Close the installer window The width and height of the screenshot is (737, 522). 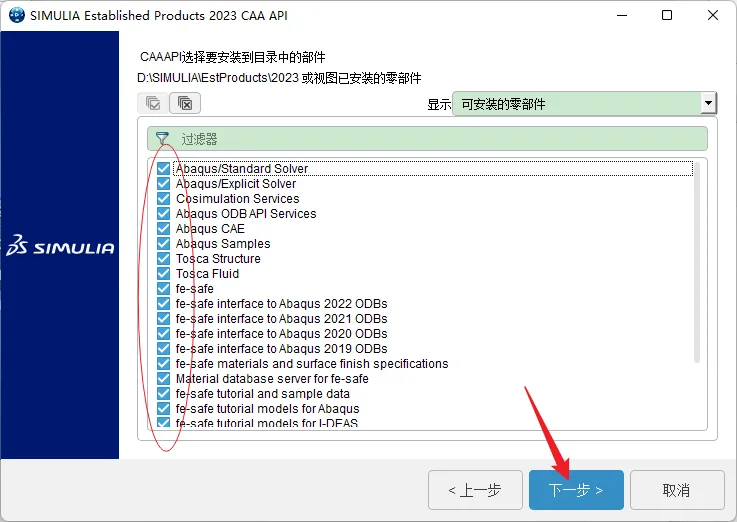click(x=713, y=16)
